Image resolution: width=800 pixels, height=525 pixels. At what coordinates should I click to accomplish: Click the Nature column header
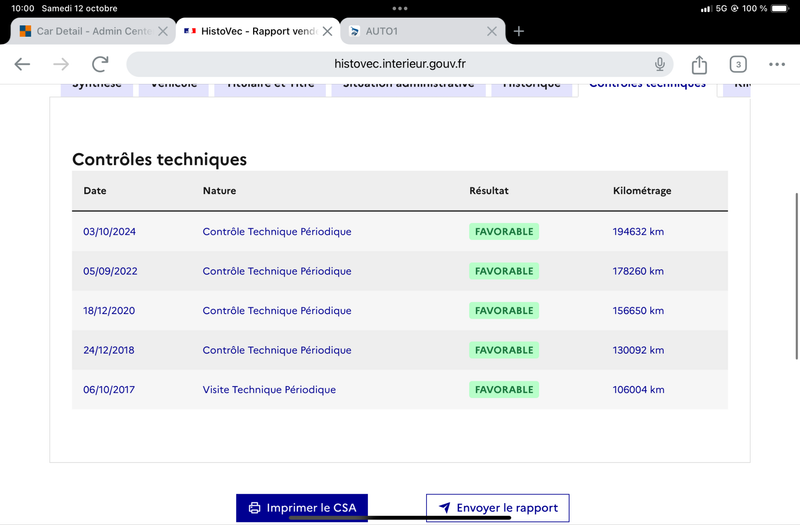coord(219,191)
